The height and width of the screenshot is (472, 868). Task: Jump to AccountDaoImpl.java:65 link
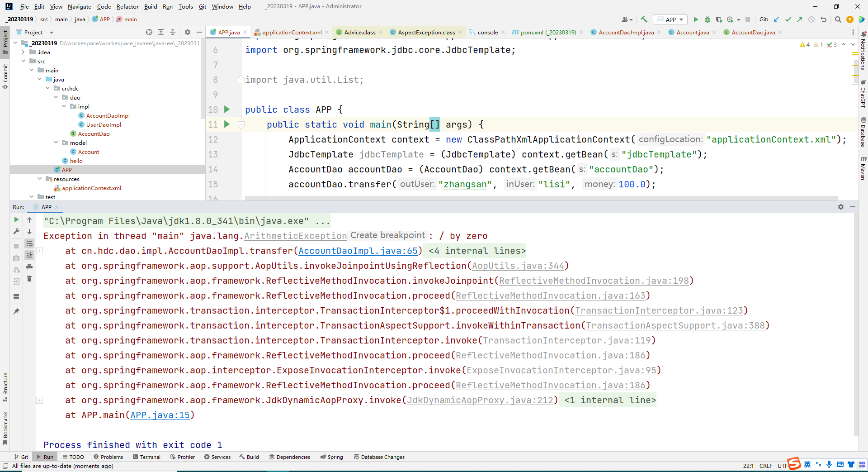pos(358,251)
